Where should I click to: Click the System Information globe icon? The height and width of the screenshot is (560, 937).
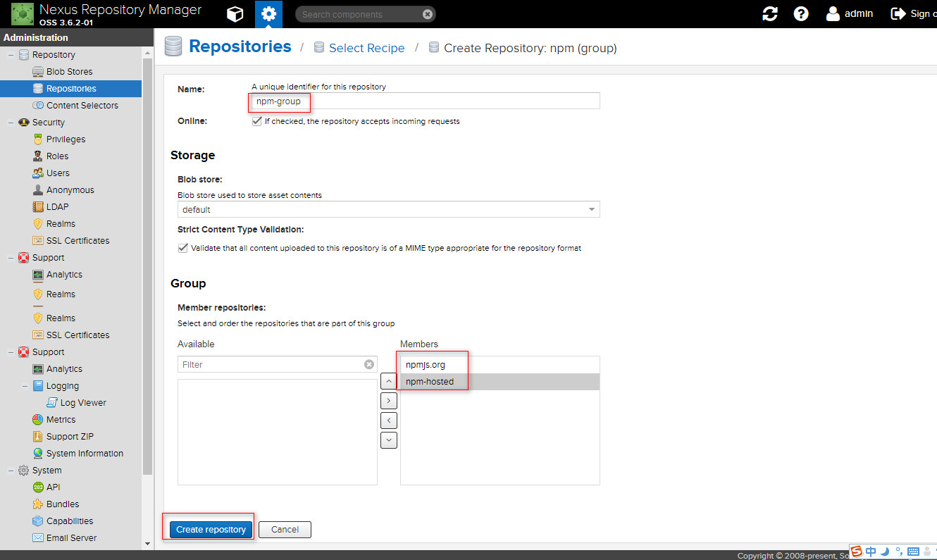pyautogui.click(x=38, y=454)
